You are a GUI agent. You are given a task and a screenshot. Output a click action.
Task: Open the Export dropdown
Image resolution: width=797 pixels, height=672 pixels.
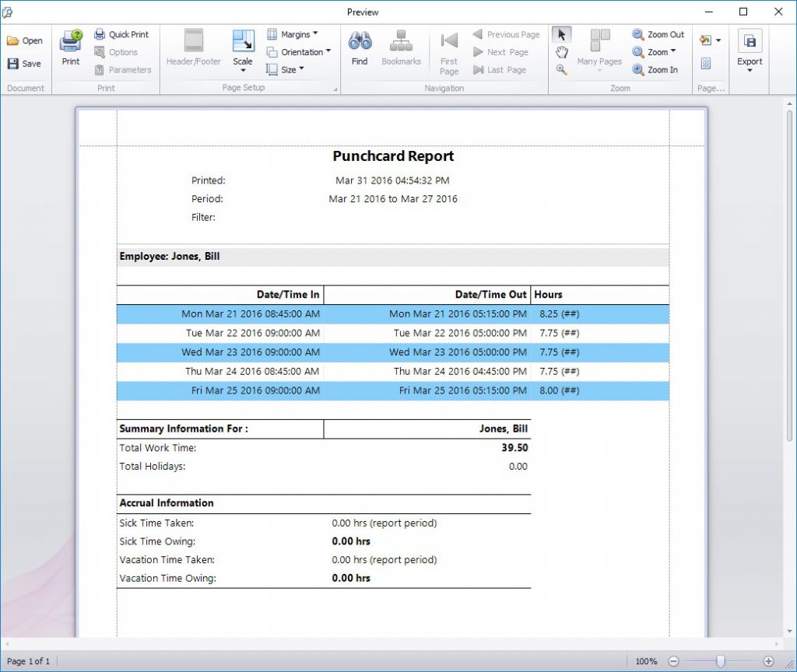[x=750, y=51]
